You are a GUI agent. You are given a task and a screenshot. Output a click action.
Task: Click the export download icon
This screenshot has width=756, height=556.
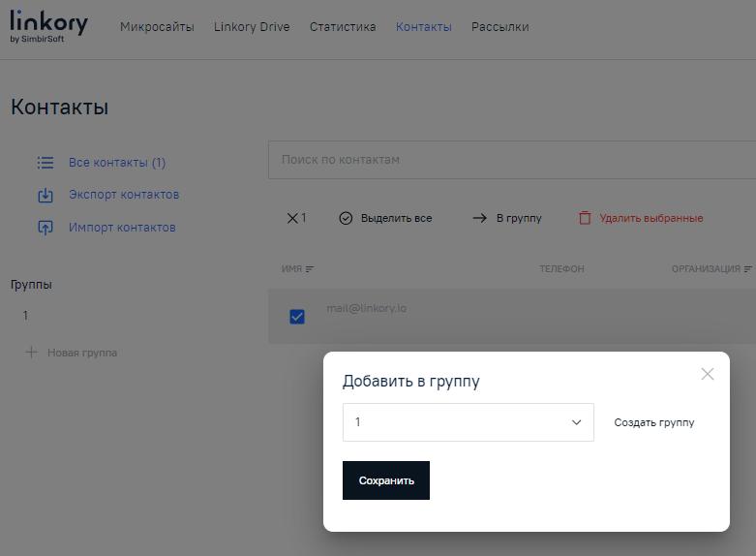click(45, 195)
